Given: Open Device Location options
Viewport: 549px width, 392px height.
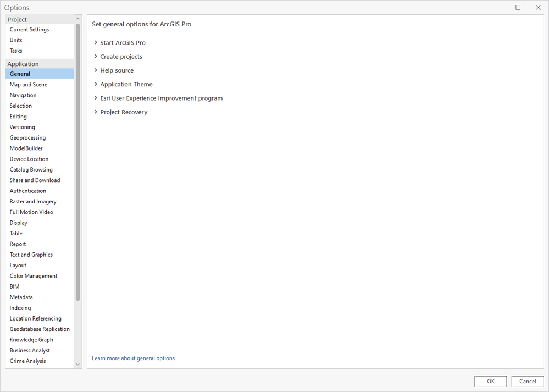Looking at the screenshot, I should click(40, 159).
